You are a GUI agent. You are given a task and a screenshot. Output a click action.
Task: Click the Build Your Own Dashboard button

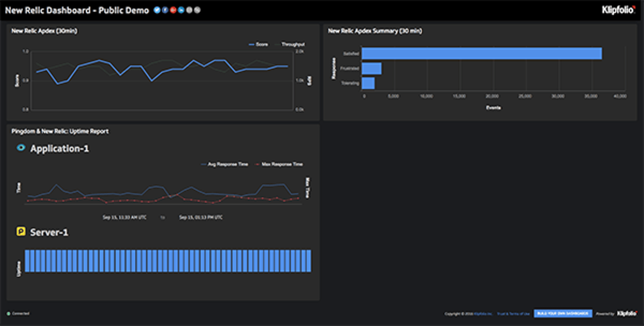(563, 314)
